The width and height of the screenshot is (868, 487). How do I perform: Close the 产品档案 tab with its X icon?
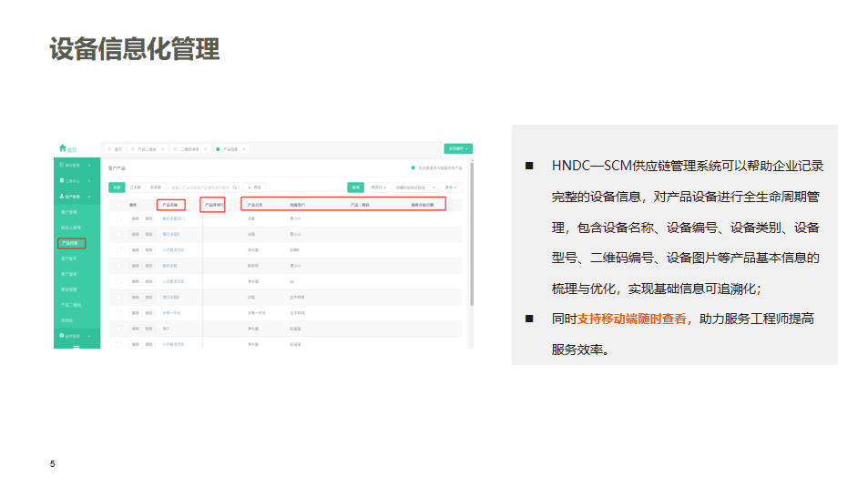coord(244,148)
